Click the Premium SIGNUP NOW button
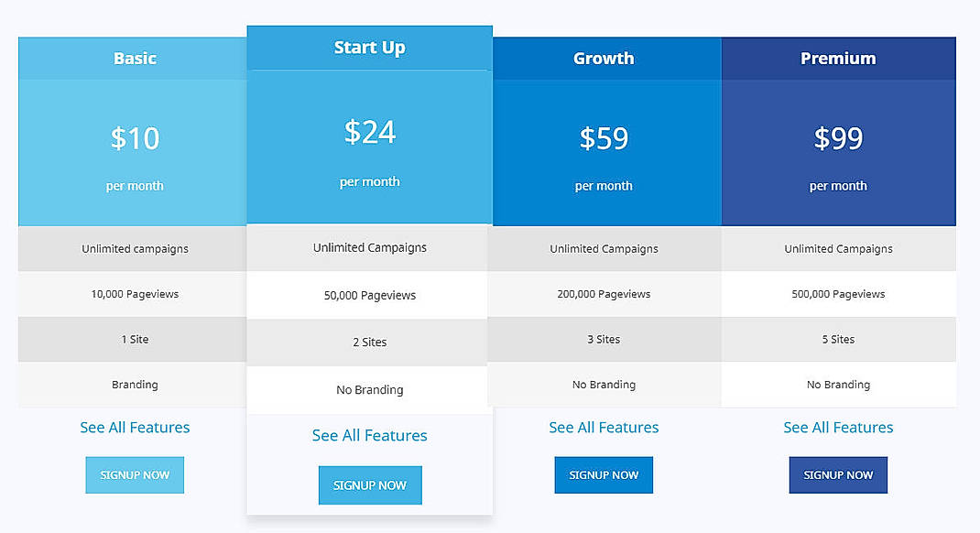 [838, 474]
